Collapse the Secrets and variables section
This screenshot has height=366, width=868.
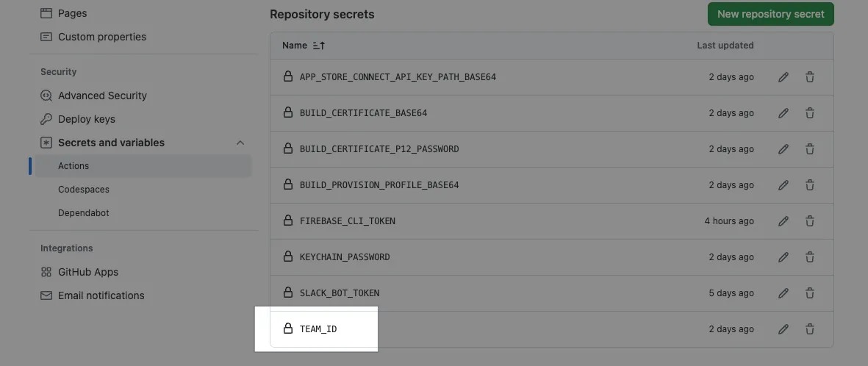[240, 143]
